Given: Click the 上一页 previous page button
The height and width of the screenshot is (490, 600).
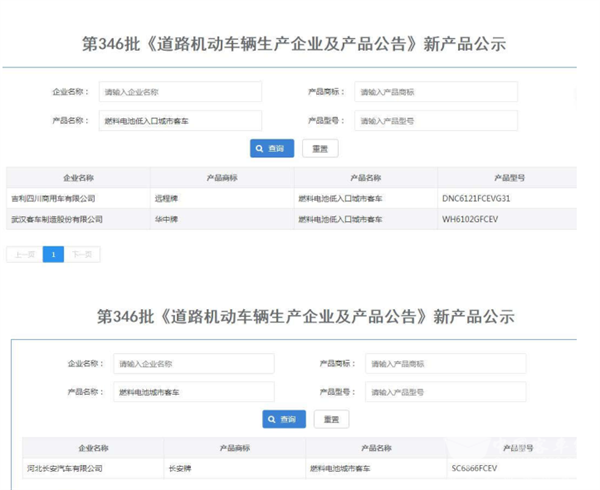Looking at the screenshot, I should [23, 255].
